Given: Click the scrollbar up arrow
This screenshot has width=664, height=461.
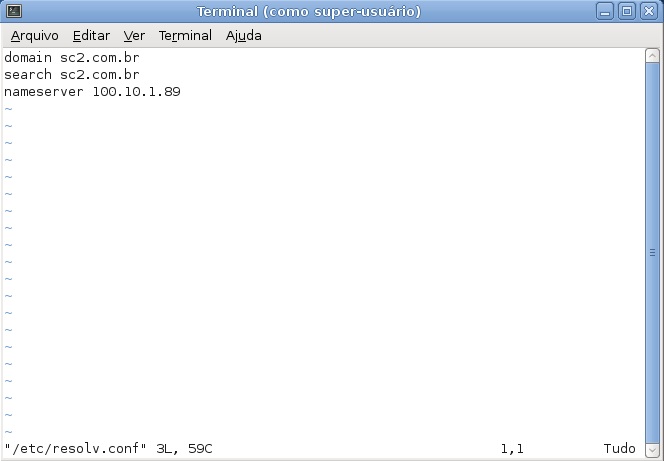Looking at the screenshot, I should [x=652, y=56].
